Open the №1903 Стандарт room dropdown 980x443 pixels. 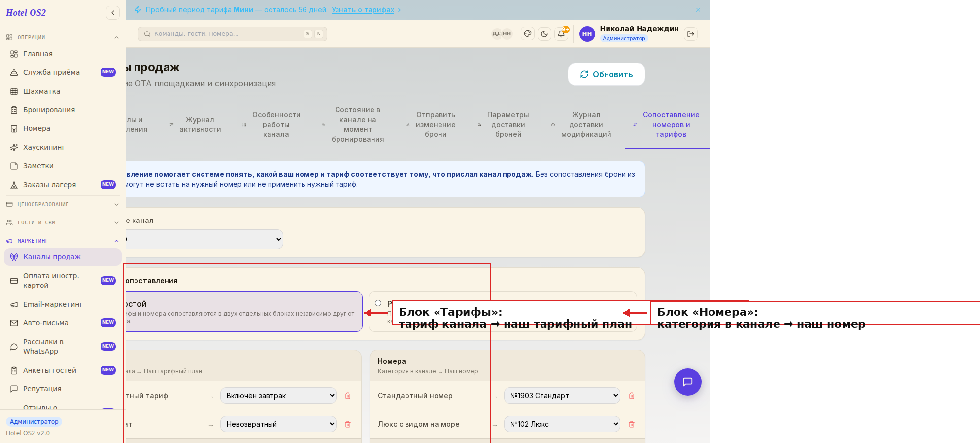tap(562, 396)
